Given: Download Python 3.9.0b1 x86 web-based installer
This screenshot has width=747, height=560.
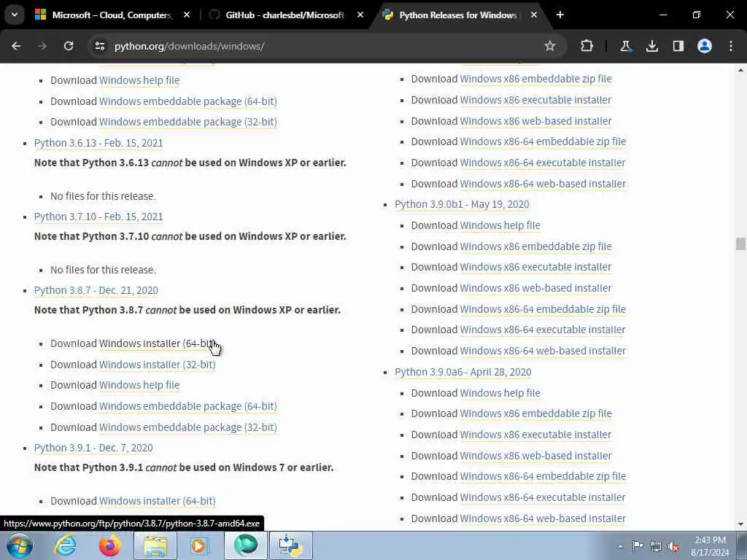Looking at the screenshot, I should point(535,288).
